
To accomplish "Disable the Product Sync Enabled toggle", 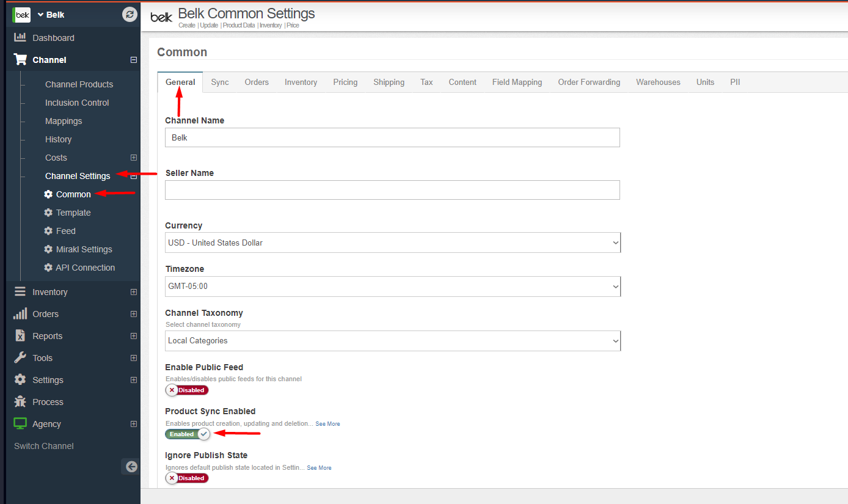I will pyautogui.click(x=187, y=434).
